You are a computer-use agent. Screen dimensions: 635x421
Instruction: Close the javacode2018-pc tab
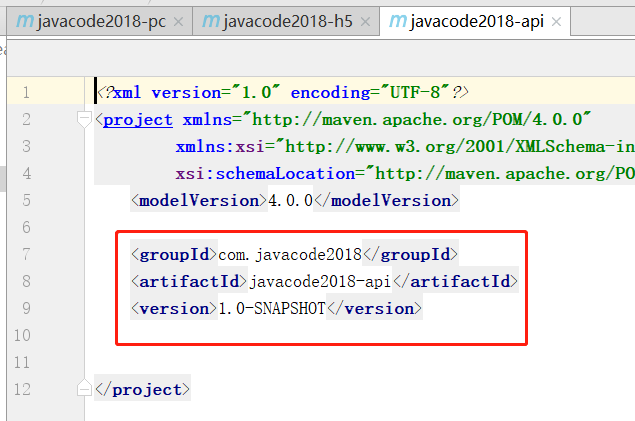178,22
